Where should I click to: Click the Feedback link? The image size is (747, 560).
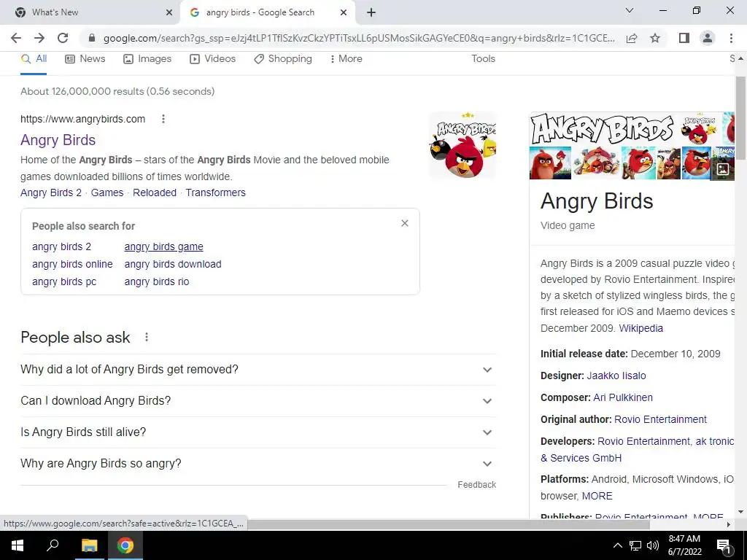pos(477,485)
